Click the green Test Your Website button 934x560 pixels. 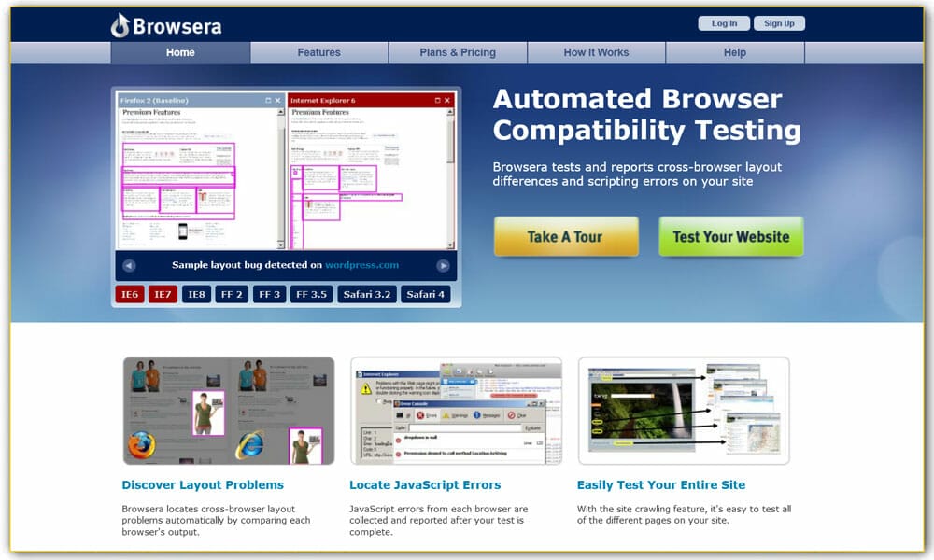point(730,237)
